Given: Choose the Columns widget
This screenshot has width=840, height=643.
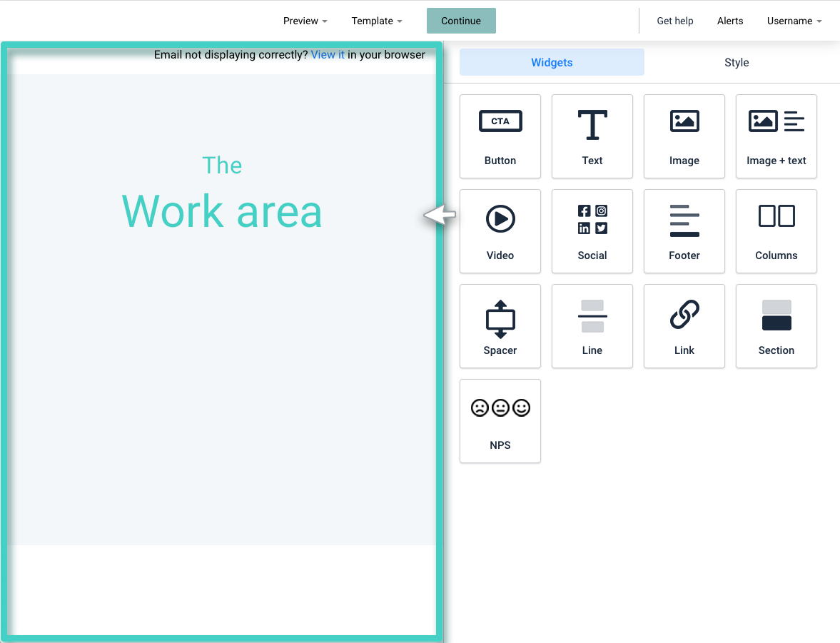Looking at the screenshot, I should tap(776, 231).
